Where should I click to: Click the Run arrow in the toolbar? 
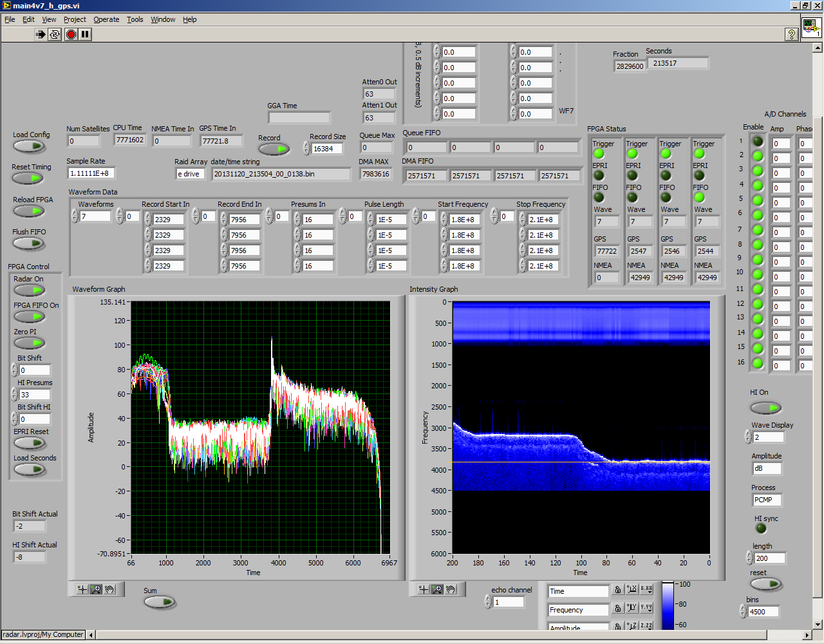click(x=41, y=34)
